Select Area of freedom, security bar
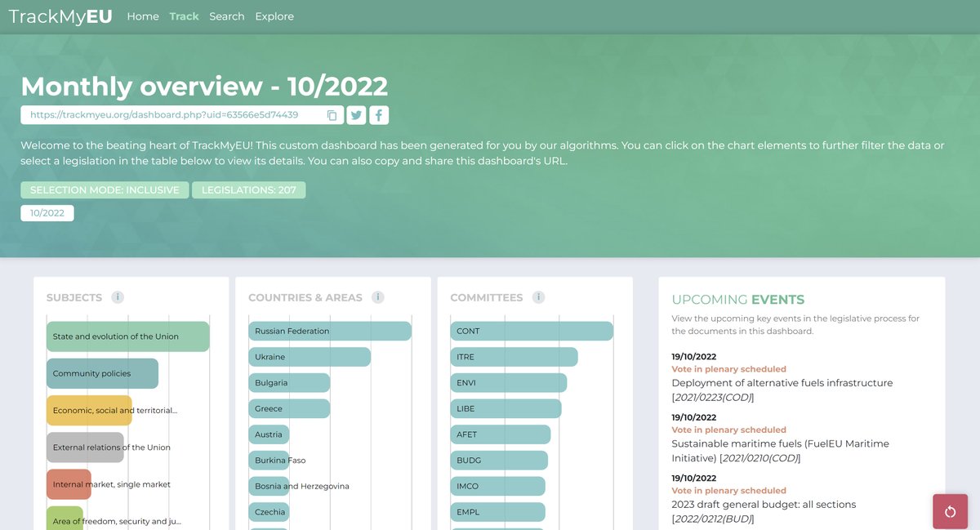 click(65, 519)
